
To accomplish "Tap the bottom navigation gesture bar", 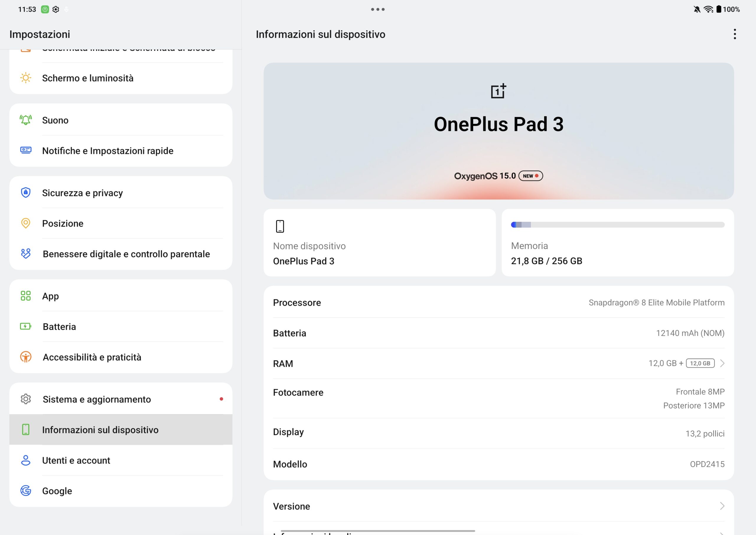I will 378,531.
